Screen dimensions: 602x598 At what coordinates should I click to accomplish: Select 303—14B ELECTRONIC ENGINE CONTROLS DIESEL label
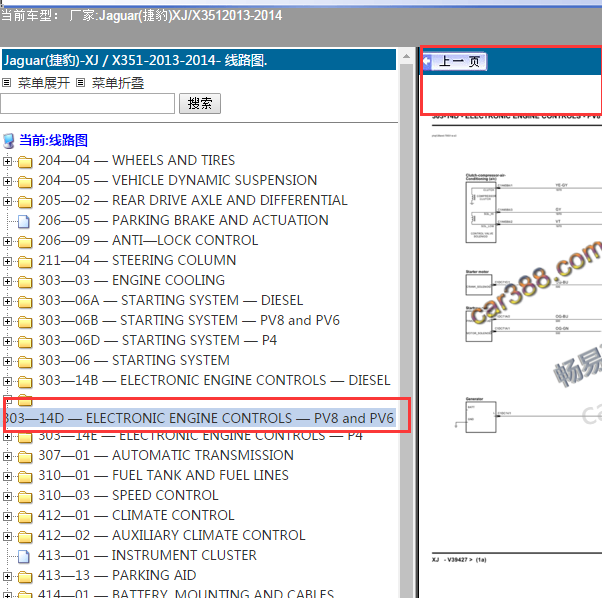(x=214, y=380)
